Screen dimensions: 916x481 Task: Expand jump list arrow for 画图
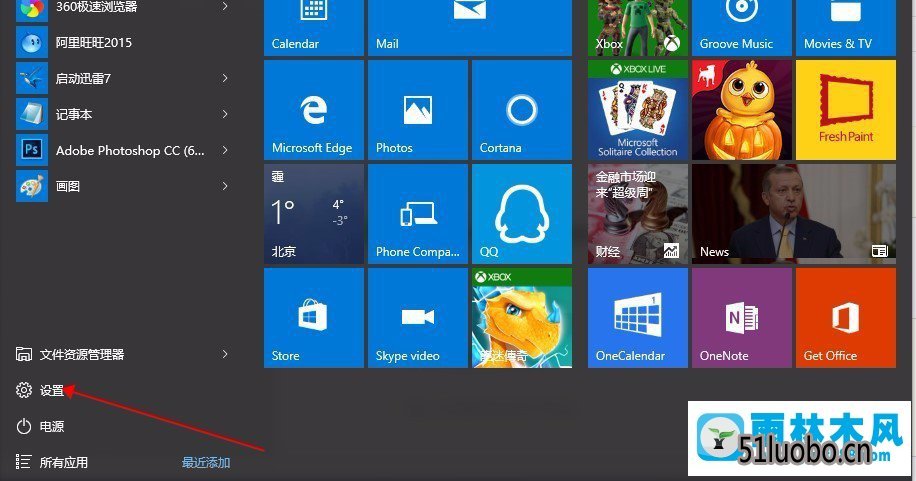[225, 186]
